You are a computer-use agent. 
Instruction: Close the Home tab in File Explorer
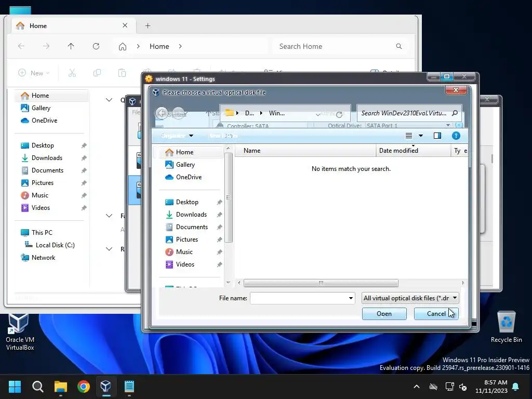coord(125,25)
